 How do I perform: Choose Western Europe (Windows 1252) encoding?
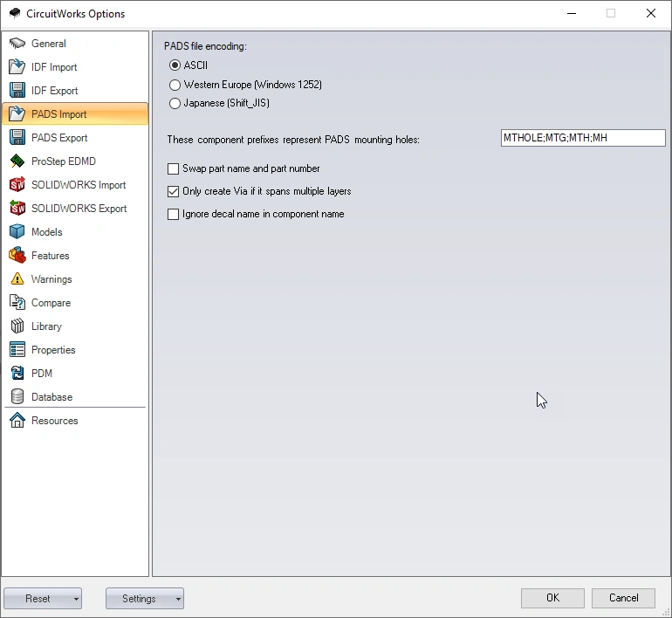(x=175, y=85)
